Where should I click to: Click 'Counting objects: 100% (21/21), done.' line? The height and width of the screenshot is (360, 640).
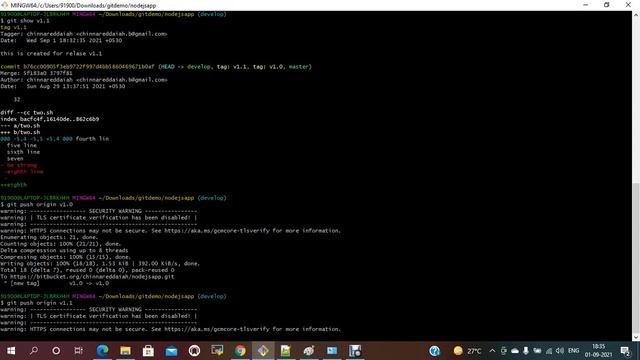[61, 244]
